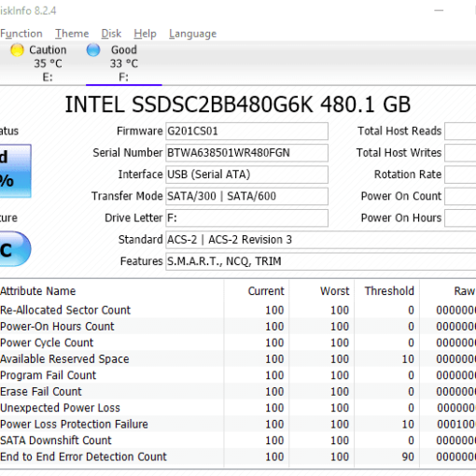Open the Disk menu
This screenshot has height=476, width=476.
pyautogui.click(x=111, y=34)
